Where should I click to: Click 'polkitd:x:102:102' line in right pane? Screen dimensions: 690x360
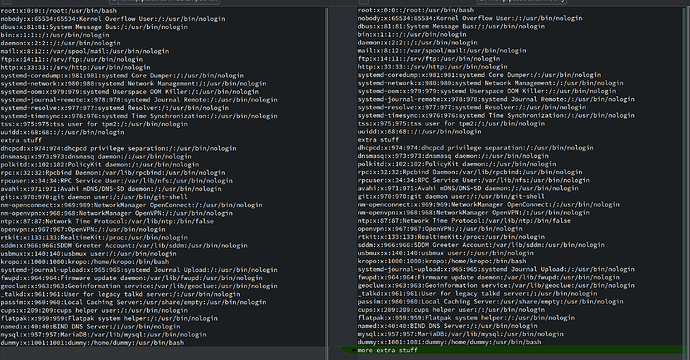[x=457, y=164]
